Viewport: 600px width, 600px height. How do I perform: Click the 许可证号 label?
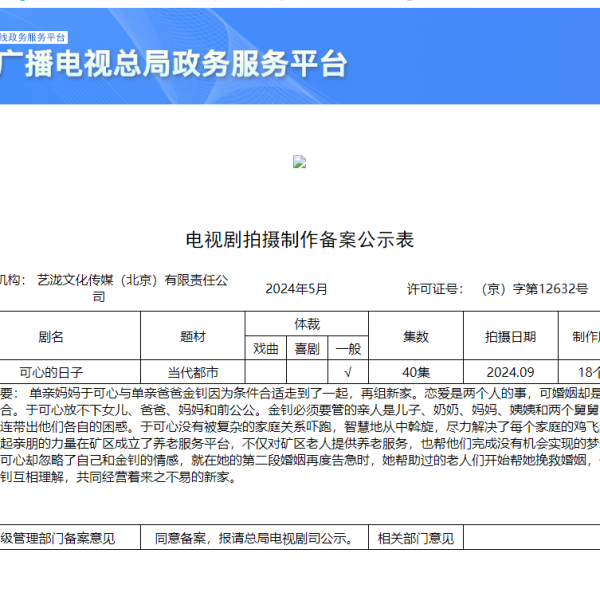click(x=435, y=289)
